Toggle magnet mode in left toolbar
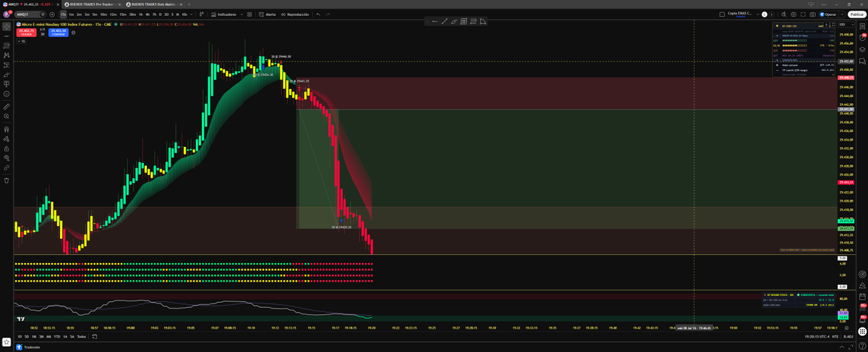Image resolution: width=868 pixels, height=352 pixels. [x=7, y=130]
